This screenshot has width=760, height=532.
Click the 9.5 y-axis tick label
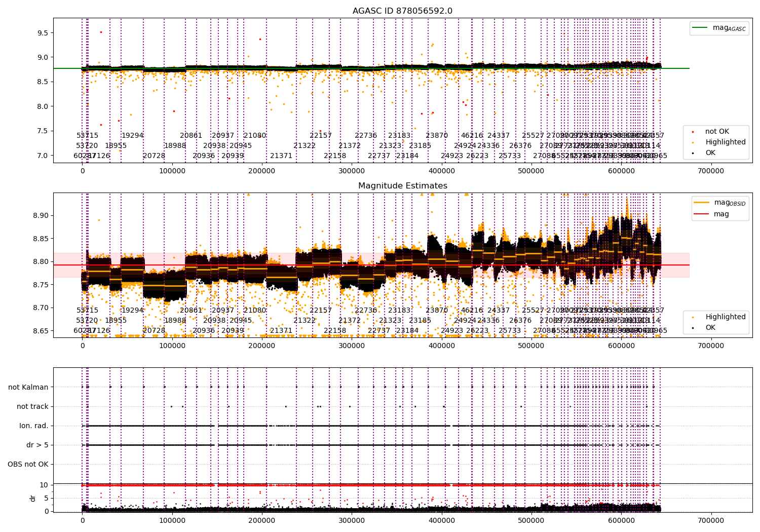pyautogui.click(x=43, y=33)
